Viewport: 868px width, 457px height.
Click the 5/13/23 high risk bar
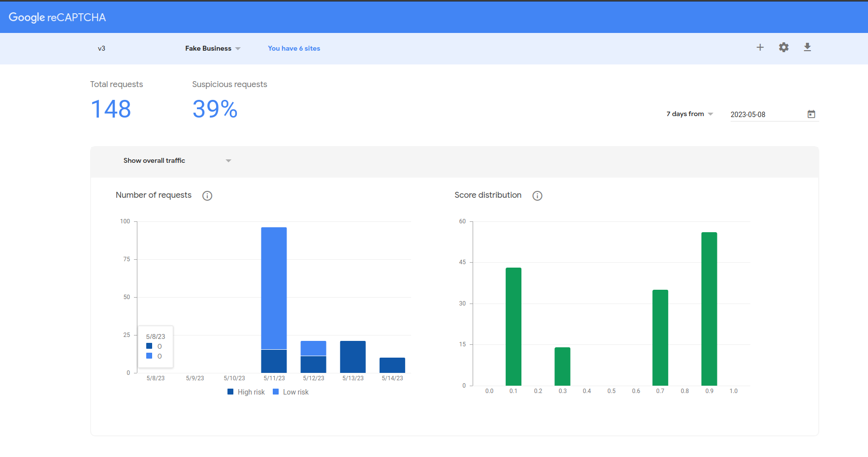tap(353, 357)
